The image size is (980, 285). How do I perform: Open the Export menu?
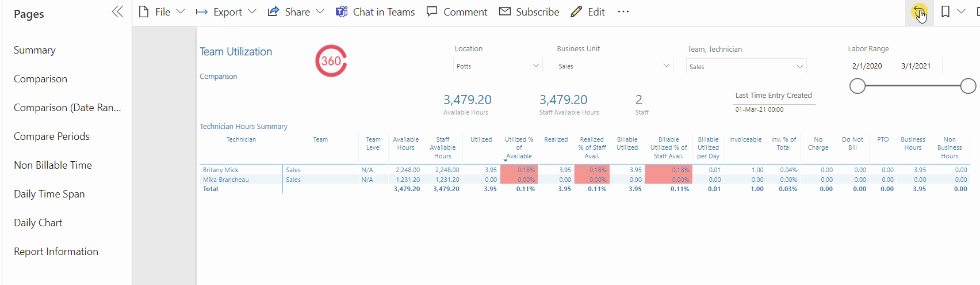(225, 12)
